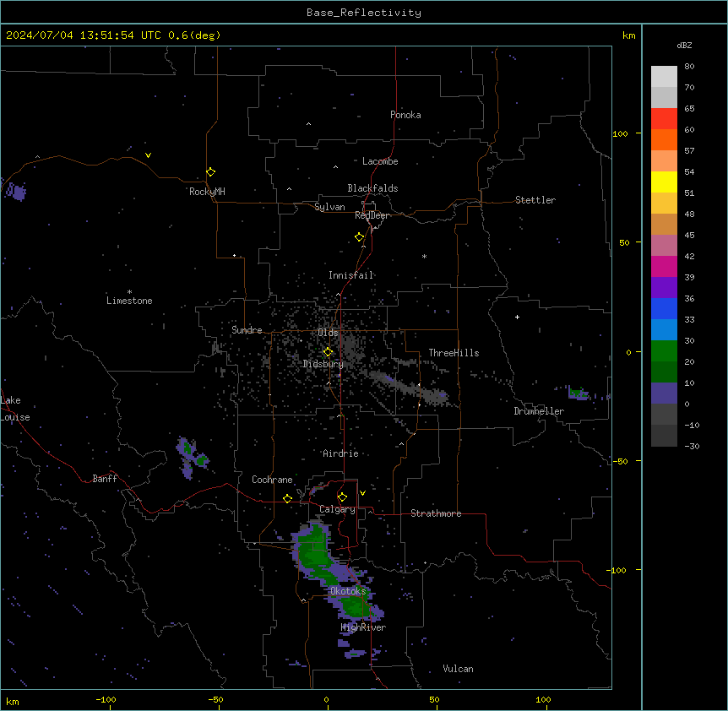728x711 pixels.
Task: Pick the orange 57-60 dBZ legend swatch
Action: [664, 139]
